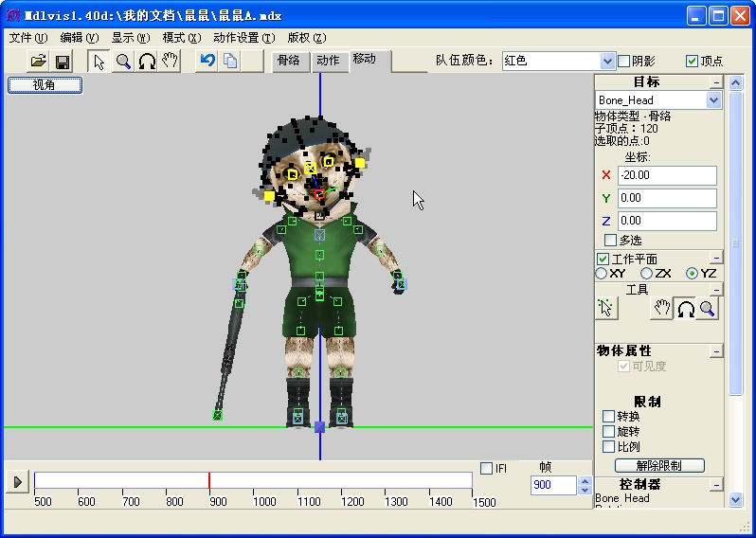Screen dimensions: 756x538
Task: Click the open file folder icon
Action: click(x=38, y=62)
